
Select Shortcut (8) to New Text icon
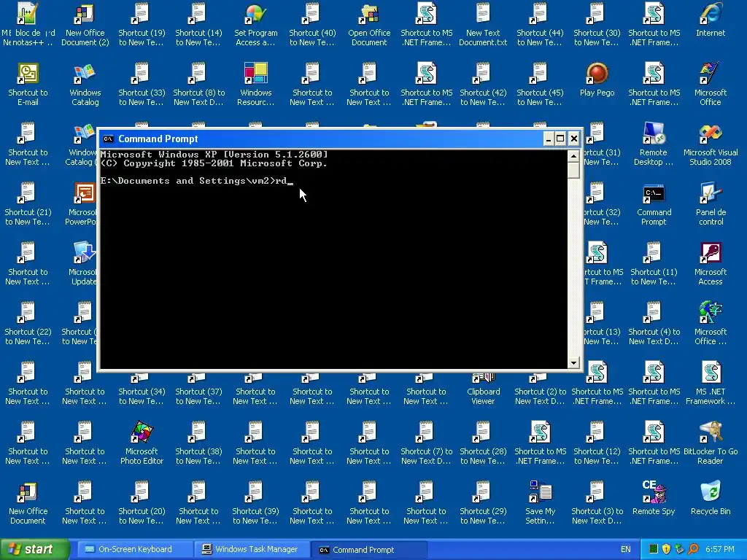click(x=198, y=84)
